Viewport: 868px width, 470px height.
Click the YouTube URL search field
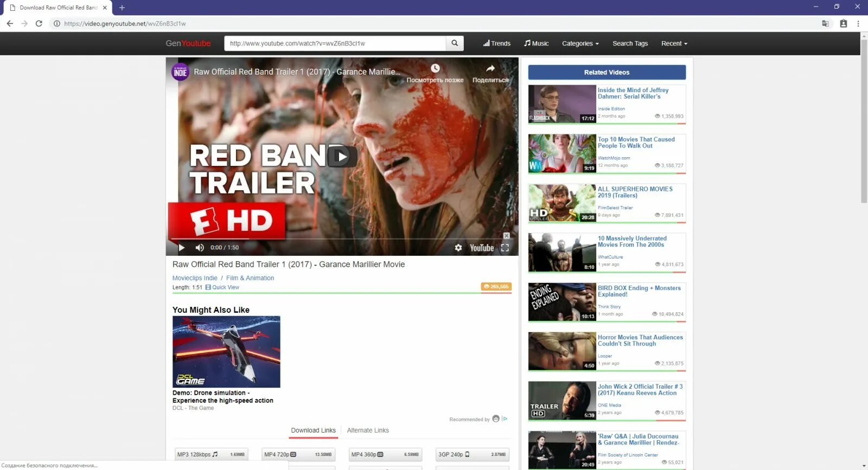point(335,43)
